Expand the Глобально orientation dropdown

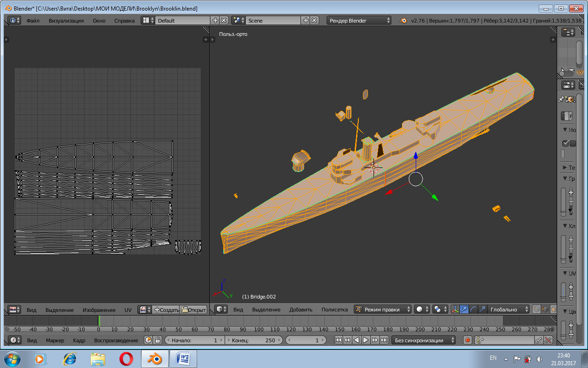click(x=508, y=310)
